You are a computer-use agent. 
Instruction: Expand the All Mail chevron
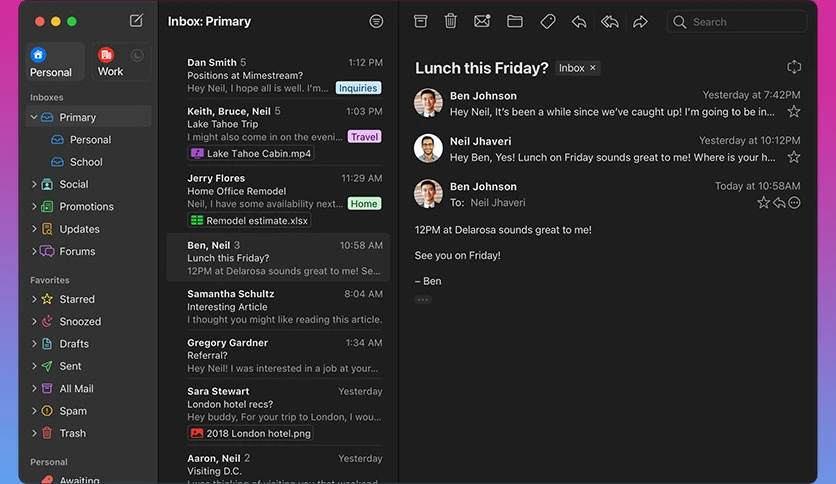click(34, 389)
